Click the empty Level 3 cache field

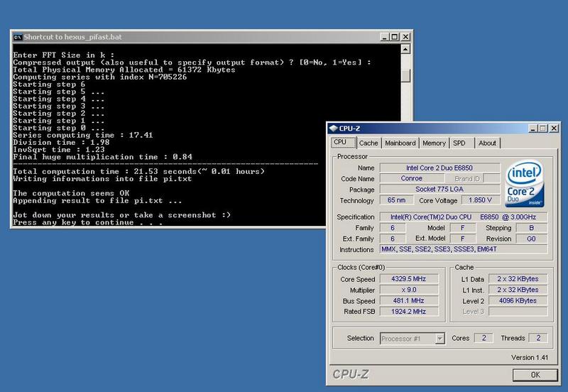click(518, 312)
